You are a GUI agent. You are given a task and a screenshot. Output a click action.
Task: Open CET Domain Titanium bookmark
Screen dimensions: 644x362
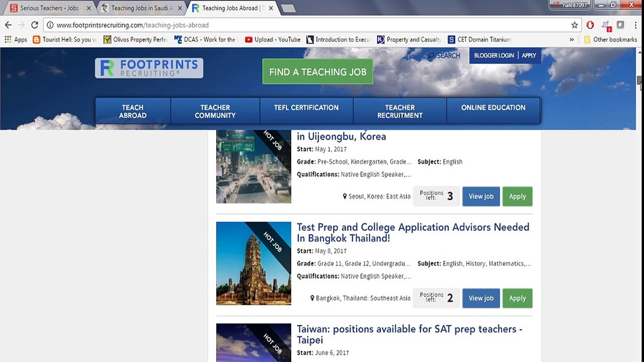click(x=479, y=40)
